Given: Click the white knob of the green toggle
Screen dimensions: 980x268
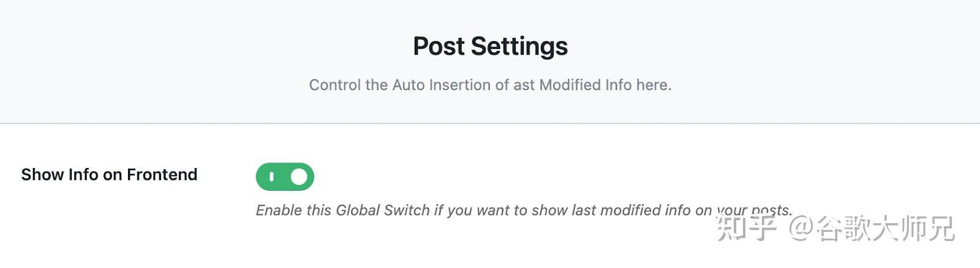Looking at the screenshot, I should (x=298, y=177).
